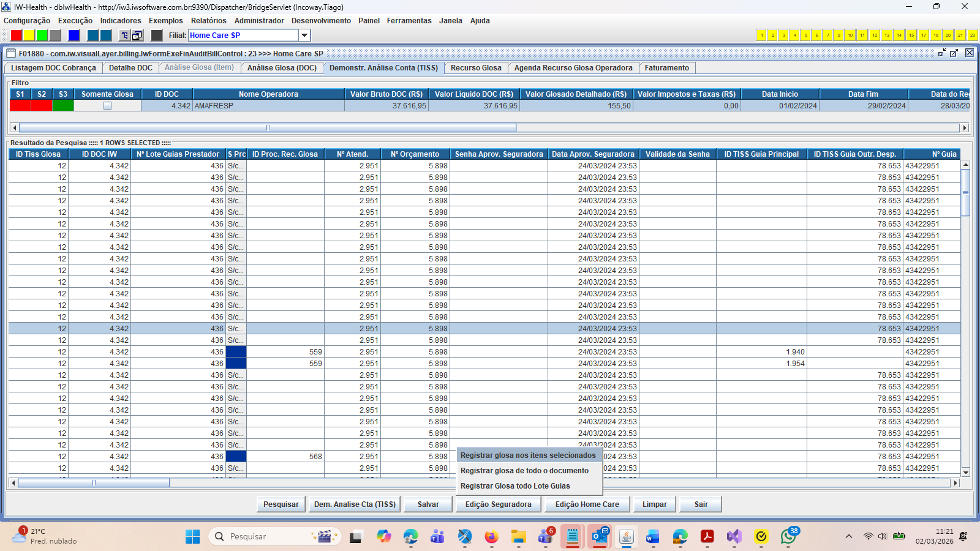
Task: Open the Relatórios menu
Action: click(208, 21)
